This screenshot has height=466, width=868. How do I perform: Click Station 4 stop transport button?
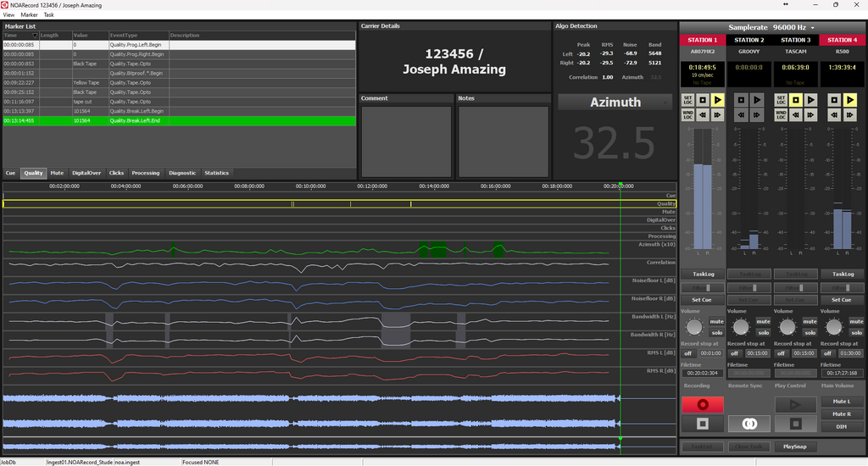coord(833,100)
